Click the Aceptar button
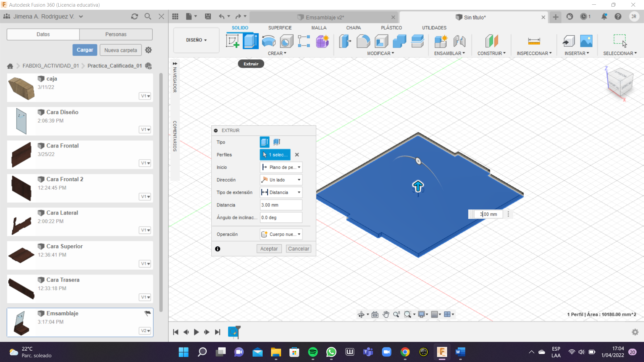Viewport: 644px width, 362px height. [269, 249]
